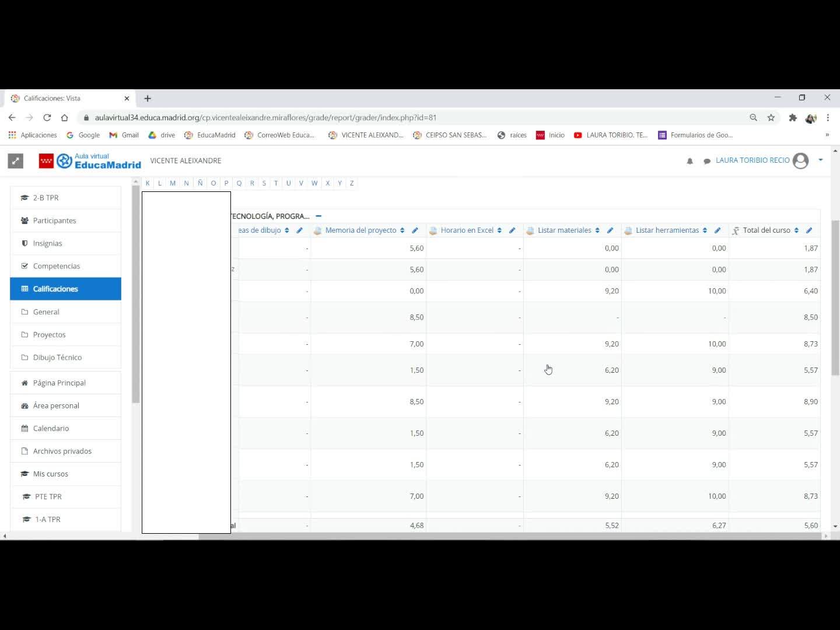Sort by Listar herramientas column arrows
Image resolution: width=840 pixels, height=630 pixels.
(705, 230)
